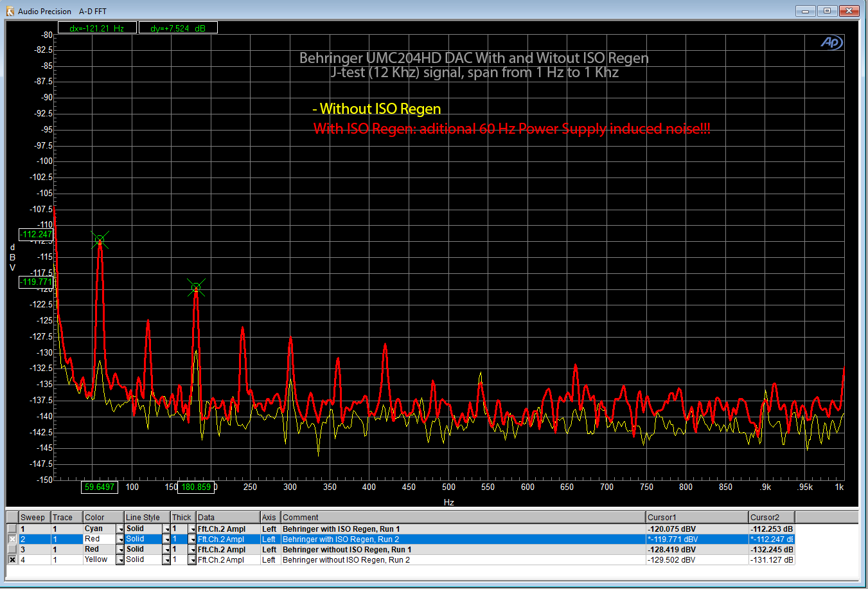Screen dimensions: 868x589
Task: Maximize the Audio Precision window
Action: point(828,11)
